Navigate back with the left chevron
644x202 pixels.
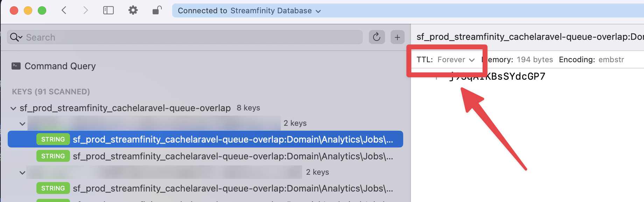point(64,10)
